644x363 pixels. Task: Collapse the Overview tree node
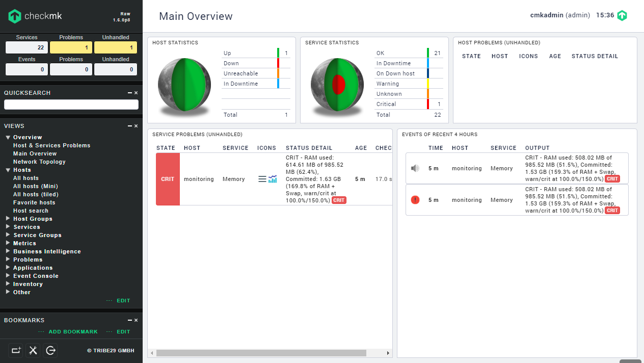pyautogui.click(x=8, y=137)
